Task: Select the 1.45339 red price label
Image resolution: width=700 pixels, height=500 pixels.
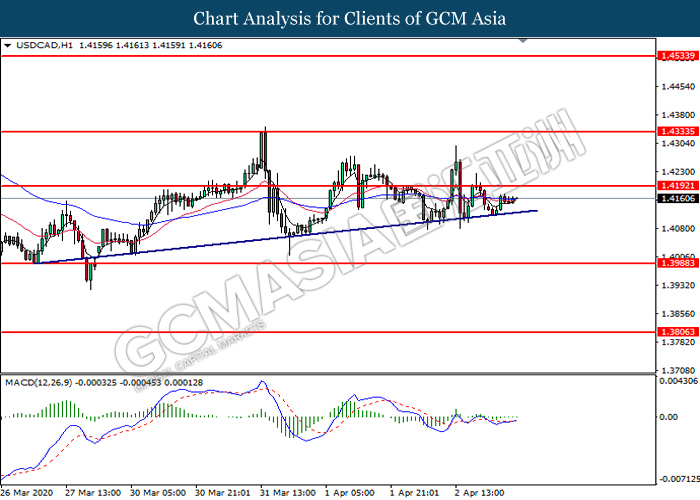Action: [674, 58]
